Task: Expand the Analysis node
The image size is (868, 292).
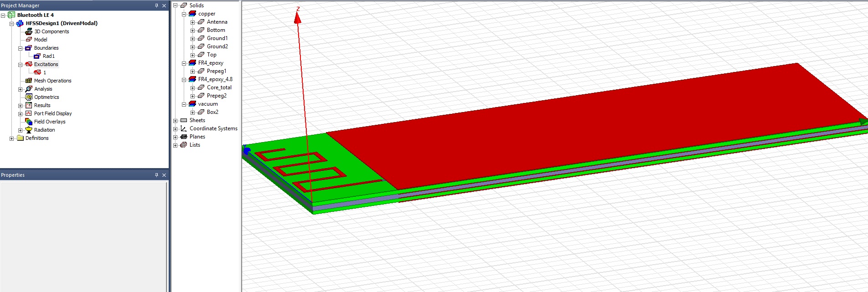Action: tap(20, 89)
